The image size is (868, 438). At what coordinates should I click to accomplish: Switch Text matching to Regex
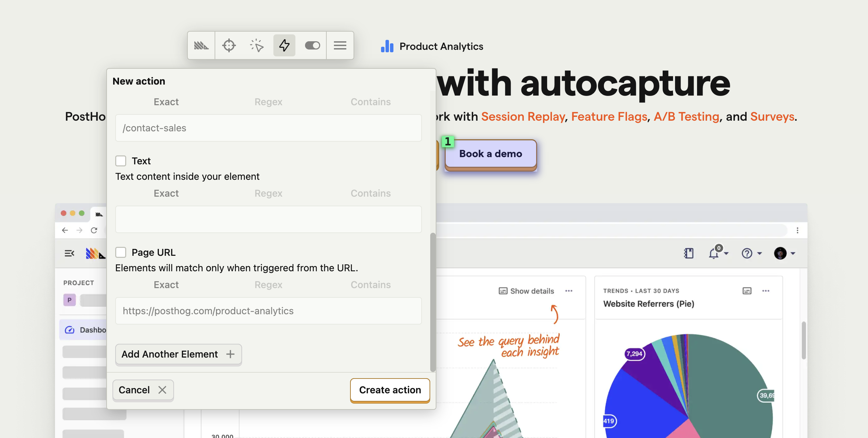tap(268, 193)
